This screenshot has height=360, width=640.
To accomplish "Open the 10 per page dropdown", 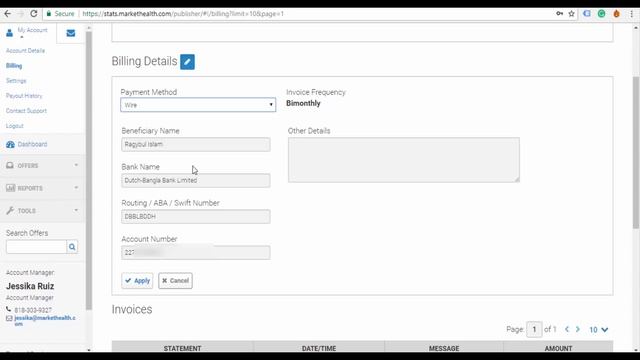I will [598, 329].
